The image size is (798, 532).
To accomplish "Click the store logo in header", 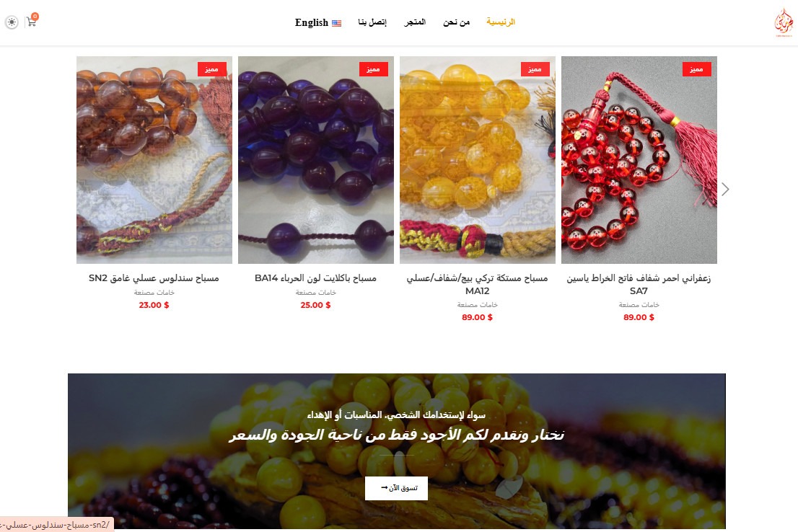I will point(784,22).
